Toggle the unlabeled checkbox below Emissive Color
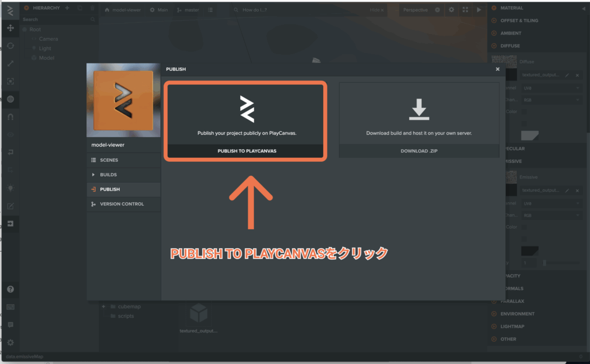The height and width of the screenshot is (364, 590). click(524, 239)
